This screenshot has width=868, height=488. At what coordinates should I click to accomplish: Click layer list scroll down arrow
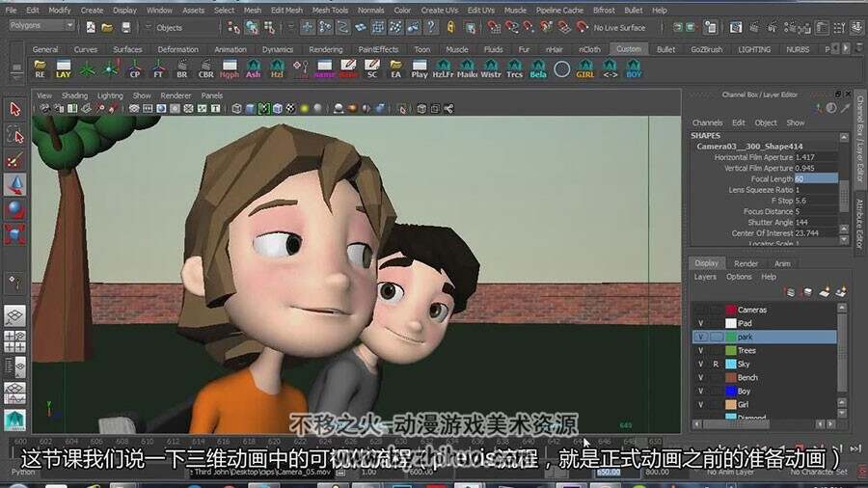(x=842, y=413)
